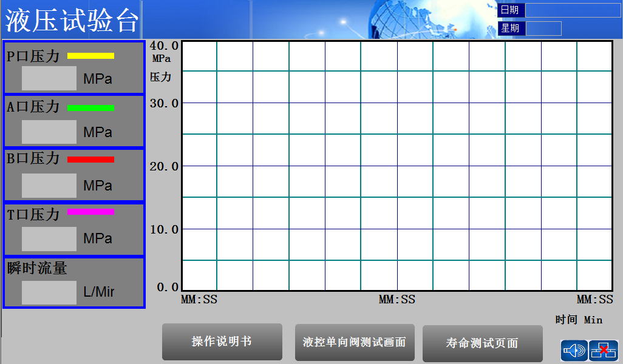Open the 操作说明书 operation manual

pyautogui.click(x=222, y=342)
